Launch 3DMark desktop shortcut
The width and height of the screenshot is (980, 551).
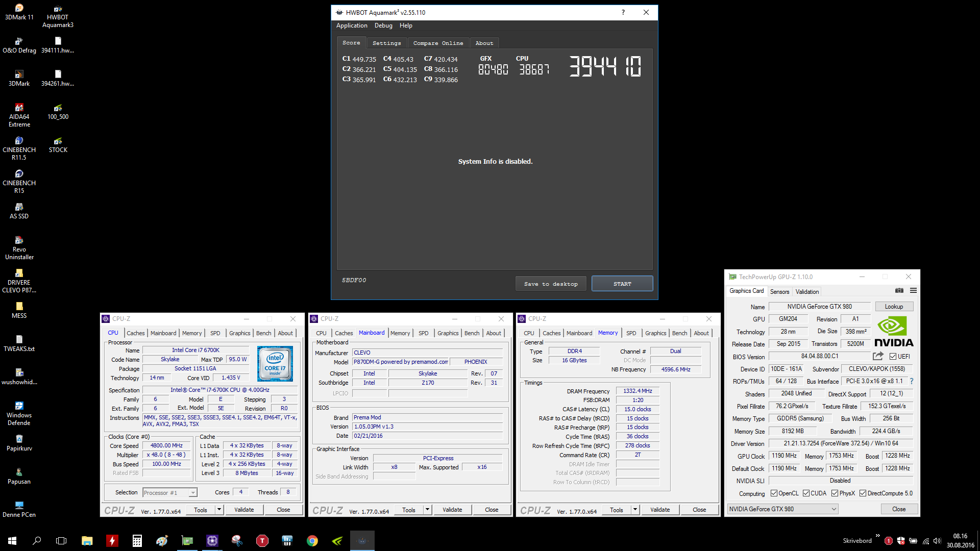(x=19, y=78)
